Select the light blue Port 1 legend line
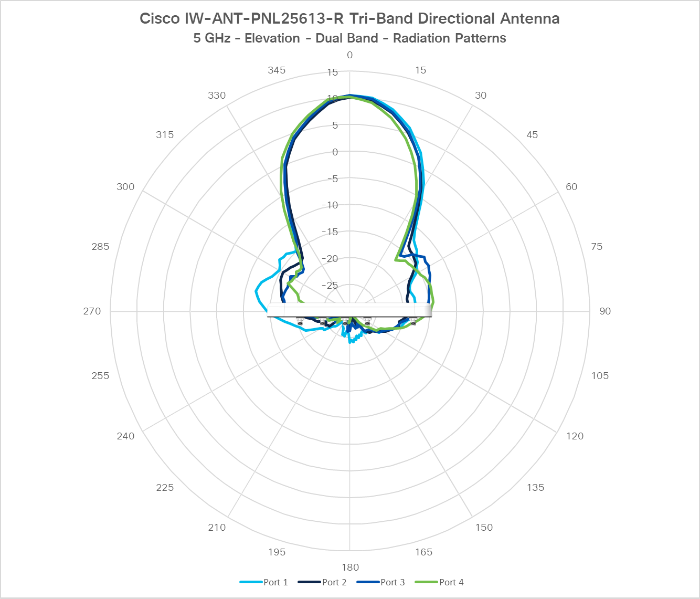 [x=251, y=582]
